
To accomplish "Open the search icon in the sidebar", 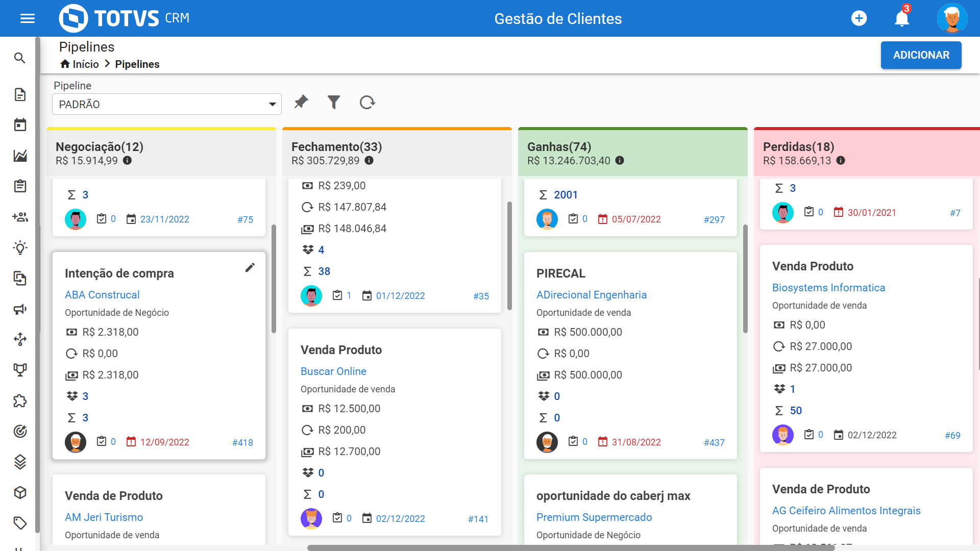I will pyautogui.click(x=20, y=58).
